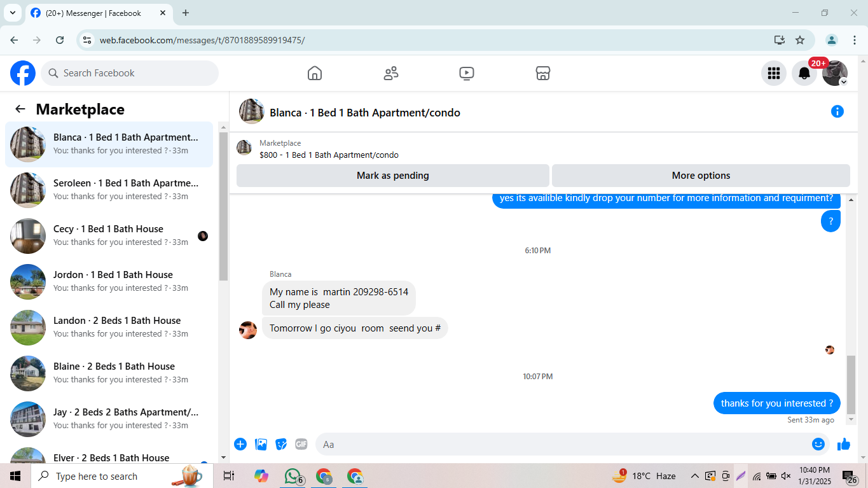Open the Video (Watch) icon
868x488 pixels.
point(467,73)
